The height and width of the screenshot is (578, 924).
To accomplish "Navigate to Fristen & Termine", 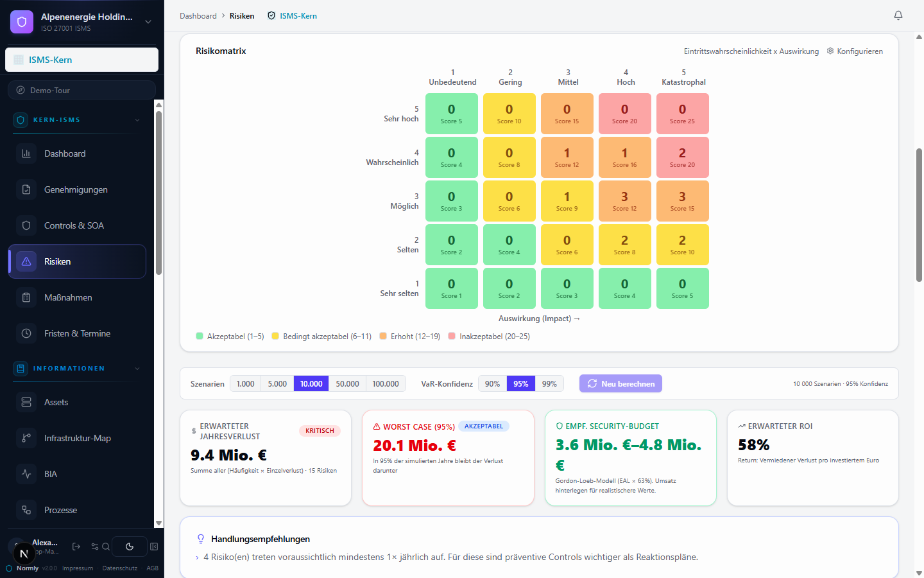I will point(77,333).
